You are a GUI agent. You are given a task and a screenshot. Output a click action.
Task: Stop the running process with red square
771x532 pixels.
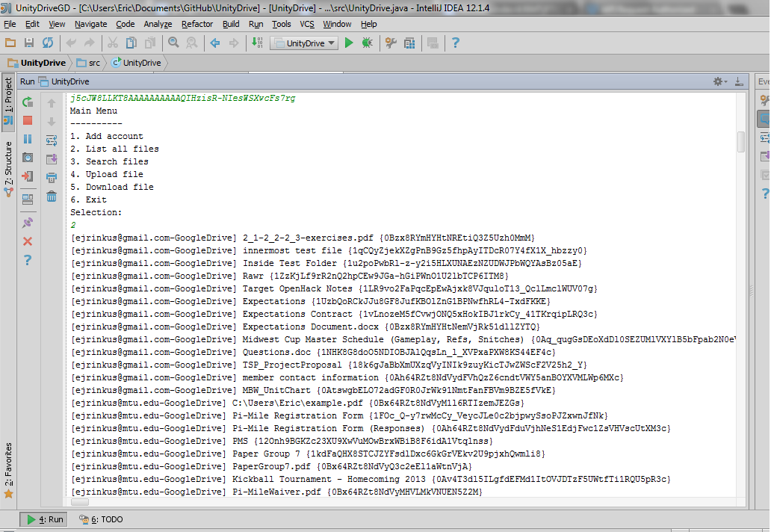coord(28,120)
